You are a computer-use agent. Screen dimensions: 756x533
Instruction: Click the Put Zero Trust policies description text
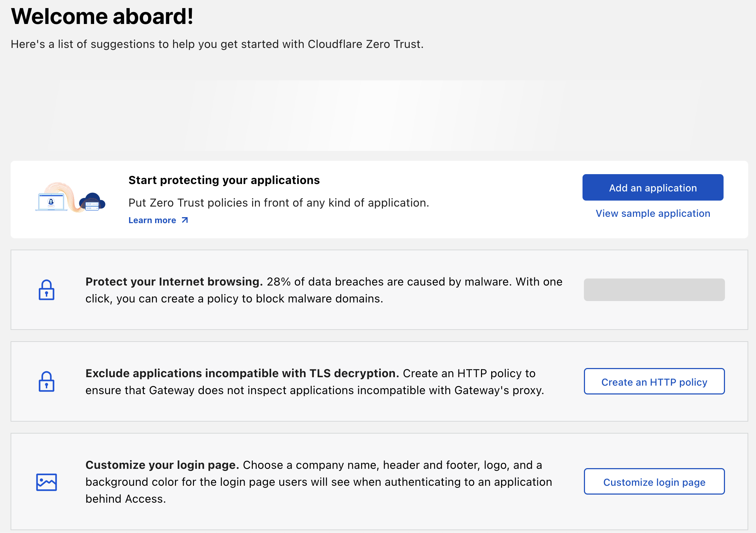pos(279,203)
